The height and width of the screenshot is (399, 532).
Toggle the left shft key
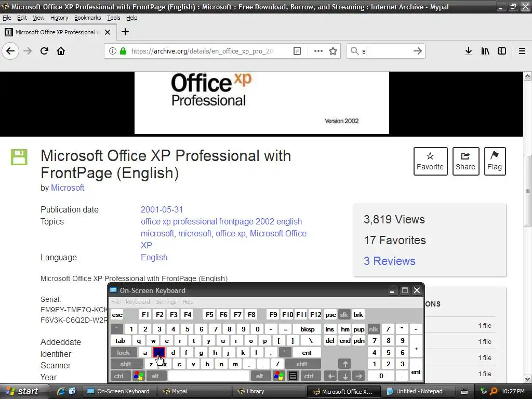[126, 364]
